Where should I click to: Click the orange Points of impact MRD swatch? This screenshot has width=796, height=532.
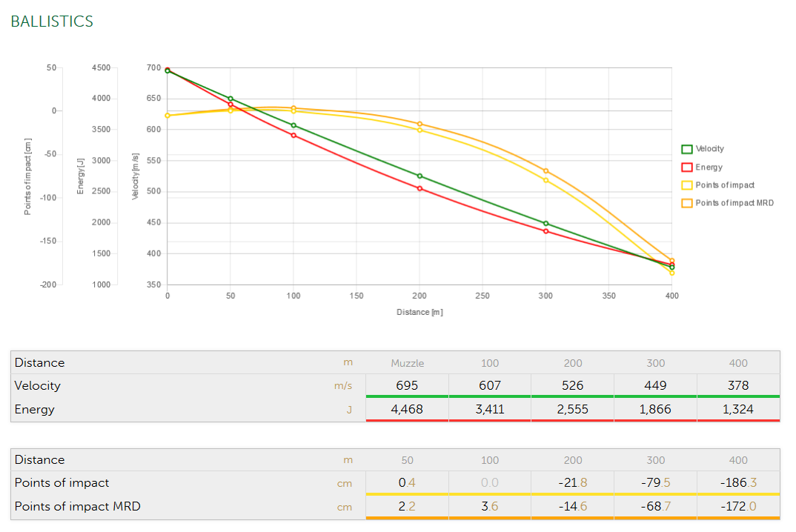686,202
